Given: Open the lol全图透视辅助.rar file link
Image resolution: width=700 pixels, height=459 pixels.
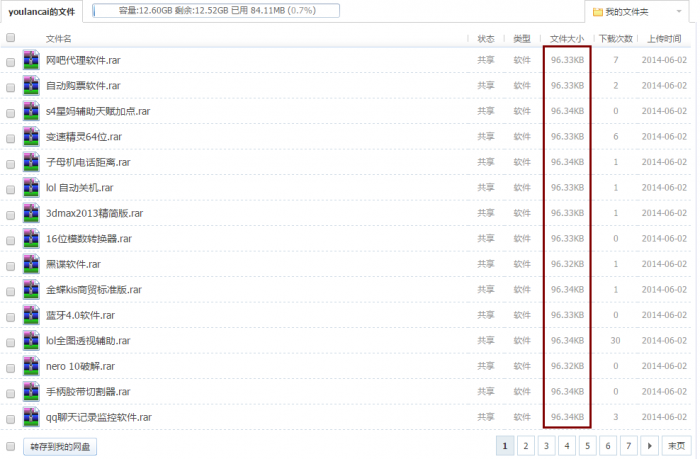Looking at the screenshot, I should coord(88,341).
